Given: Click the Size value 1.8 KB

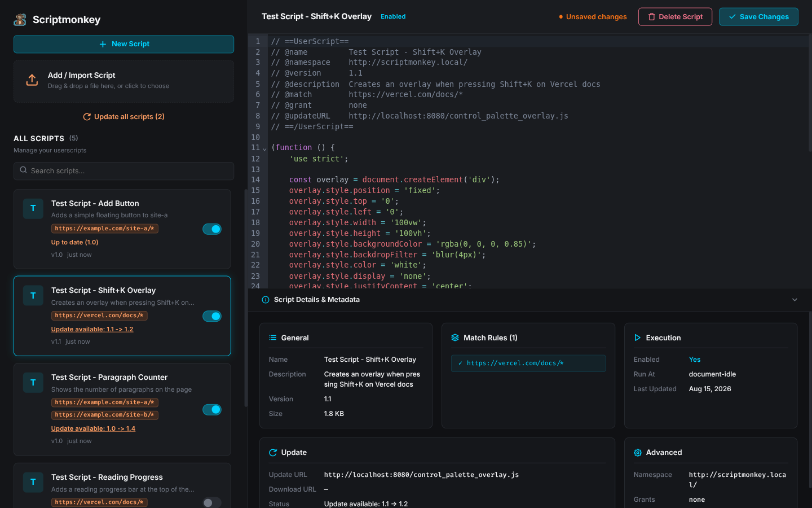Looking at the screenshot, I should click(334, 414).
